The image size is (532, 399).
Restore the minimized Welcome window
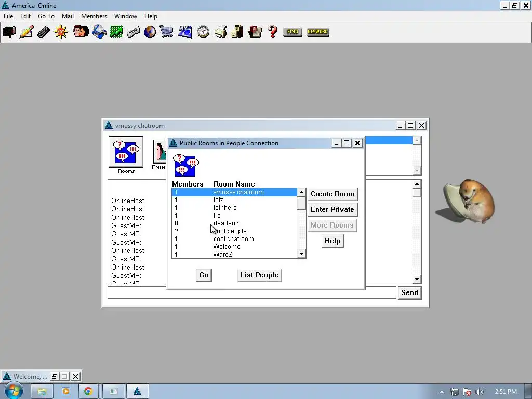[x=54, y=376]
